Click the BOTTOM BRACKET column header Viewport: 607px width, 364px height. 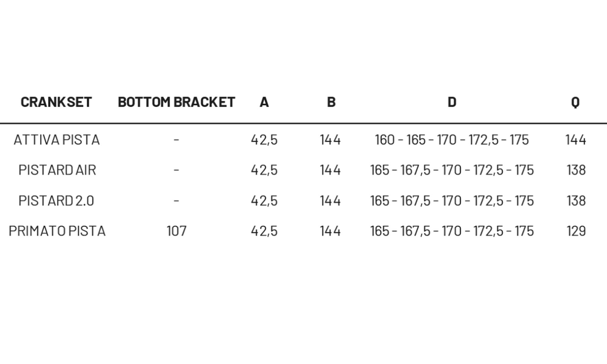point(176,102)
